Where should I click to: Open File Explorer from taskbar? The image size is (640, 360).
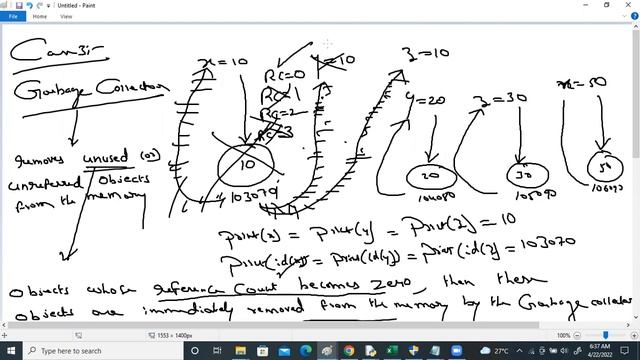(x=240, y=351)
